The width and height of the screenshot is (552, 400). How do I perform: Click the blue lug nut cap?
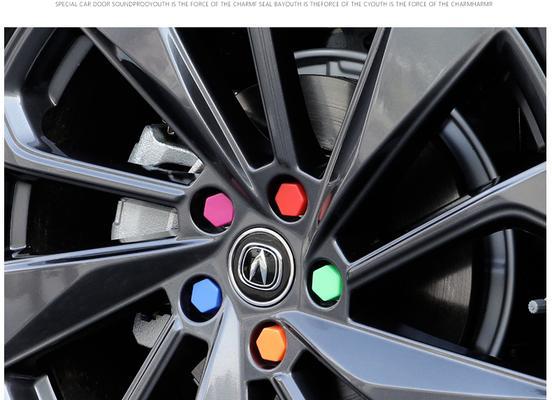[206, 295]
